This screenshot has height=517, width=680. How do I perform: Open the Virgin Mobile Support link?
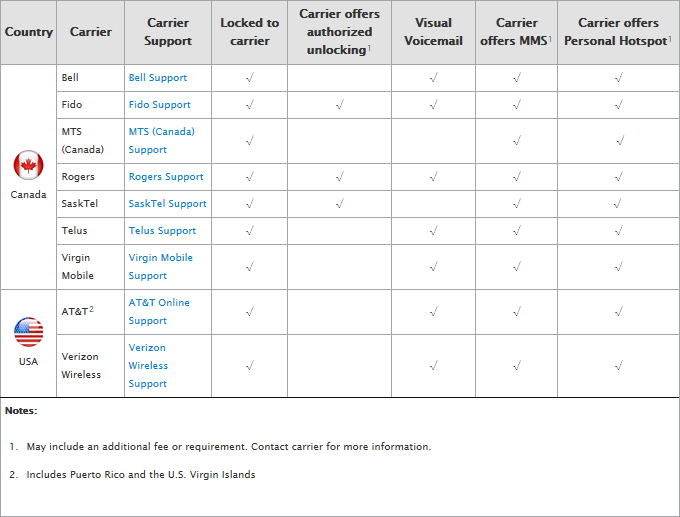point(161,267)
